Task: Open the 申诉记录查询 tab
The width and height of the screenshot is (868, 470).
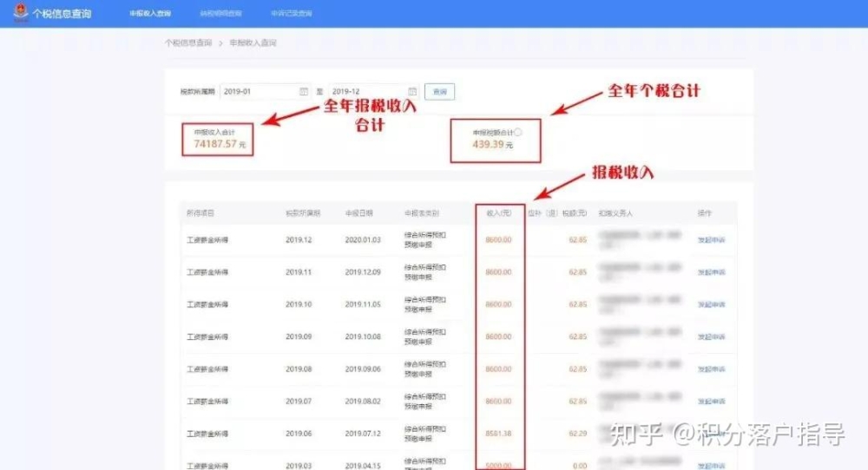Action: [x=291, y=14]
